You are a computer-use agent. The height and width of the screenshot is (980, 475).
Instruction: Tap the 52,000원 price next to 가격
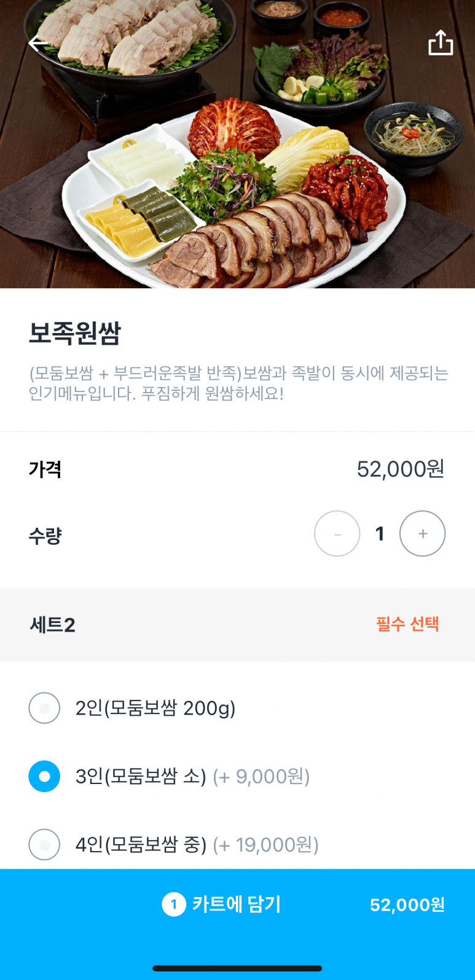tap(400, 469)
